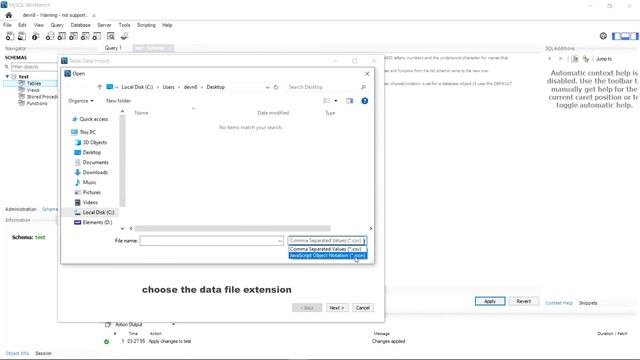The width and height of the screenshot is (640, 360).
Task: Select Downloads in navigation pane
Action: coord(95,172)
